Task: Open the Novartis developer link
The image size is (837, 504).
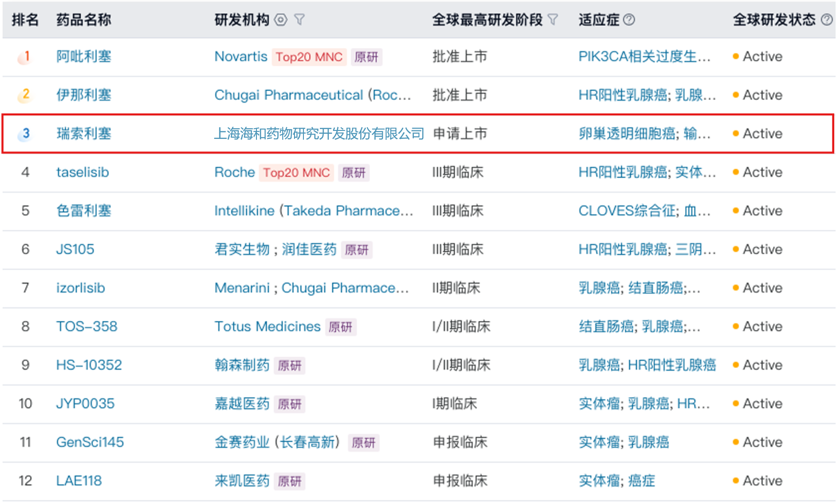Action: [241, 57]
